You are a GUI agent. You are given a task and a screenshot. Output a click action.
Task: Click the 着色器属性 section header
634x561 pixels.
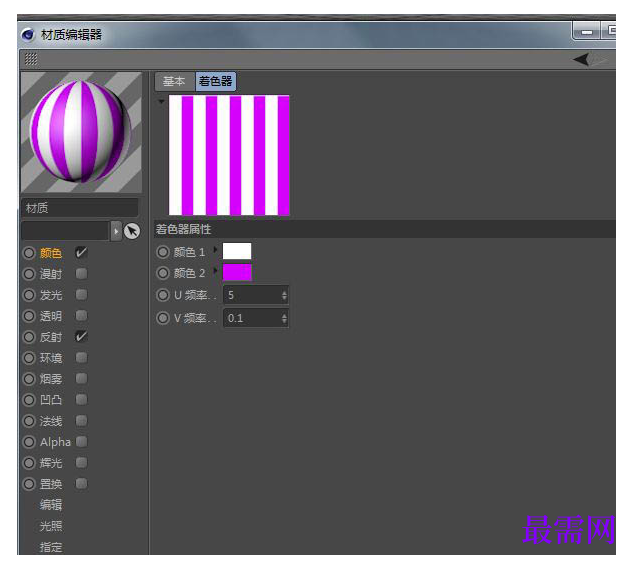click(x=384, y=229)
